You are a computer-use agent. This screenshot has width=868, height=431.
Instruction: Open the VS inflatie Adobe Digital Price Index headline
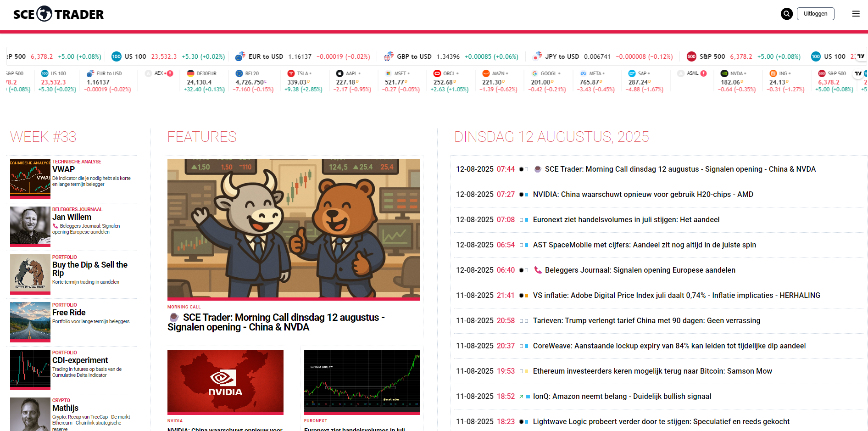677,295
